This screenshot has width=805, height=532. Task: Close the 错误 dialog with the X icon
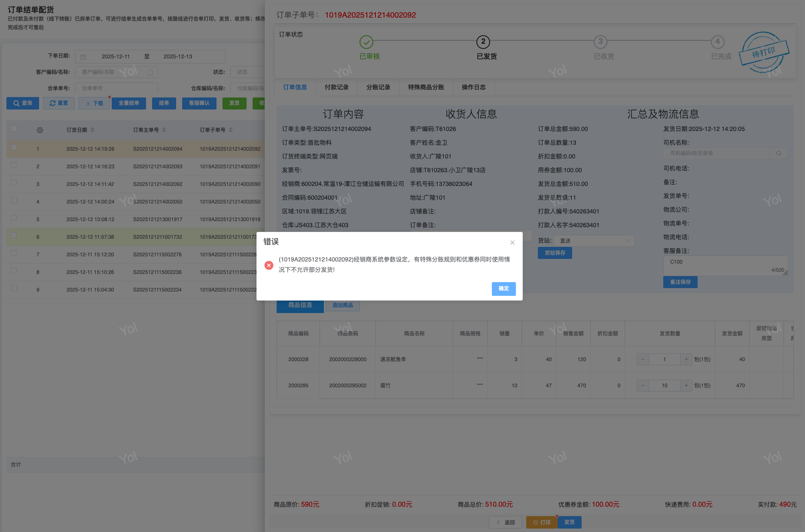(512, 243)
